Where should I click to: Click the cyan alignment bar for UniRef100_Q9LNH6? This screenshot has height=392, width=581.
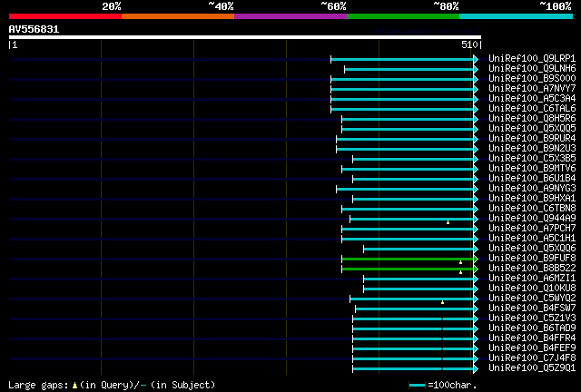coord(409,69)
